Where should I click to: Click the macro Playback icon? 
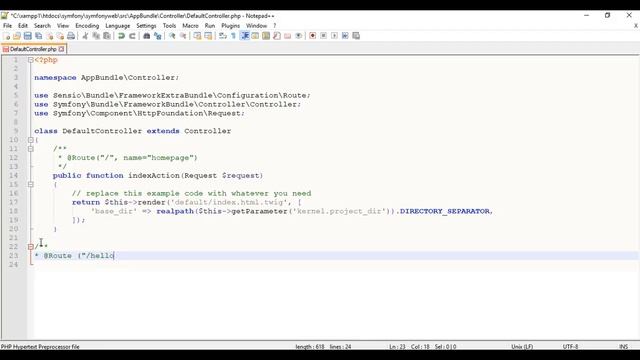pyautogui.click(x=334, y=36)
